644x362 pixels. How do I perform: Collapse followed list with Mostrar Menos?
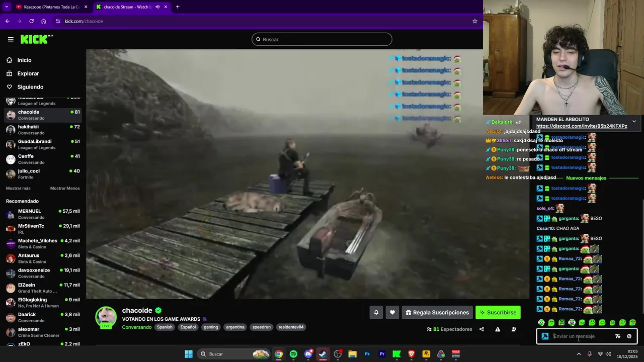[65, 188]
